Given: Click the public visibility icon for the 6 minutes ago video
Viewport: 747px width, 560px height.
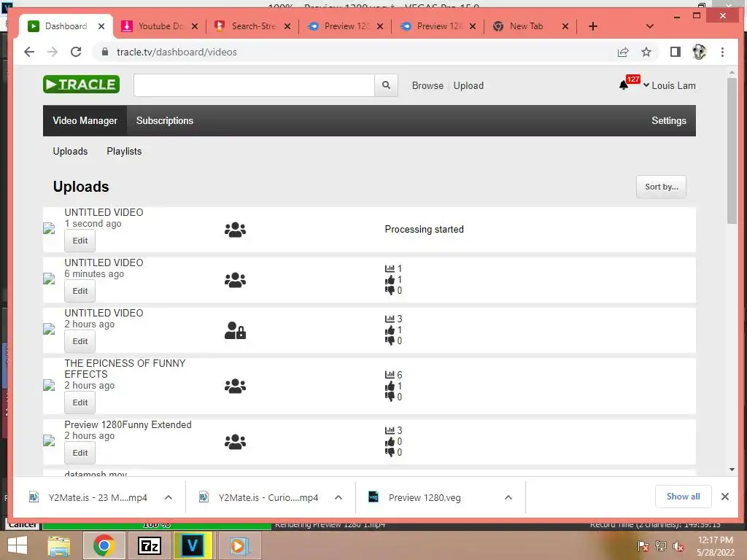Looking at the screenshot, I should [x=235, y=280].
